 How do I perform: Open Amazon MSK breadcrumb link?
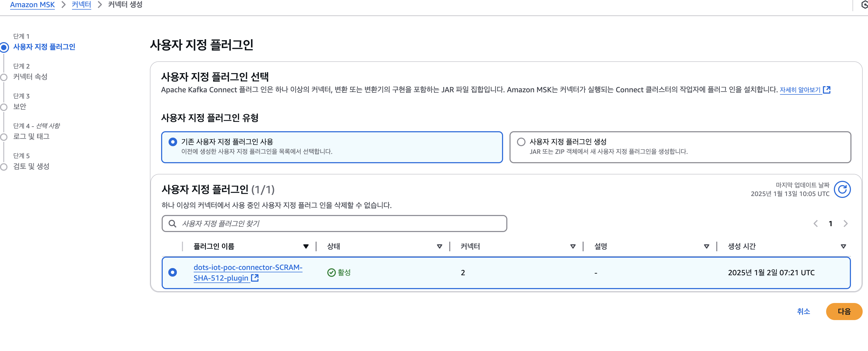pyautogui.click(x=32, y=5)
